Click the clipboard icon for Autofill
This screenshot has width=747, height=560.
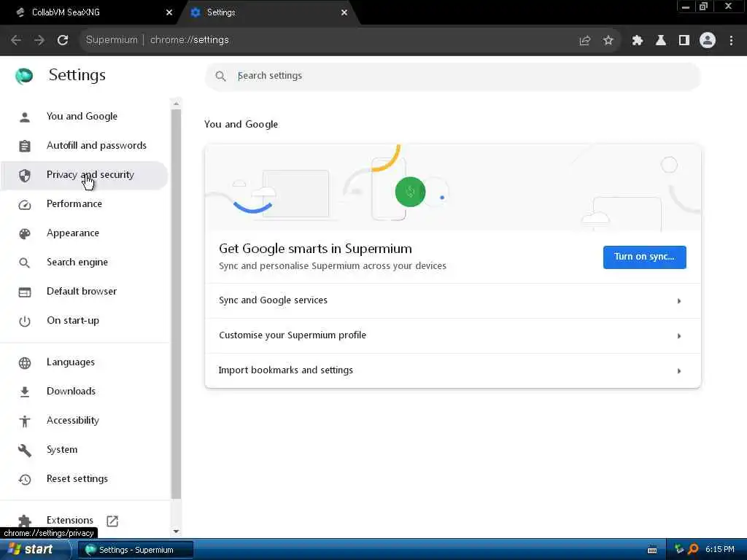pos(25,146)
